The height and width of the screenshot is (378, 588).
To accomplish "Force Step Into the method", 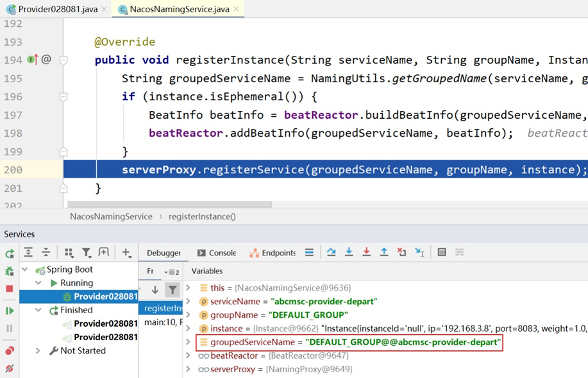I will pyautogui.click(x=366, y=252).
